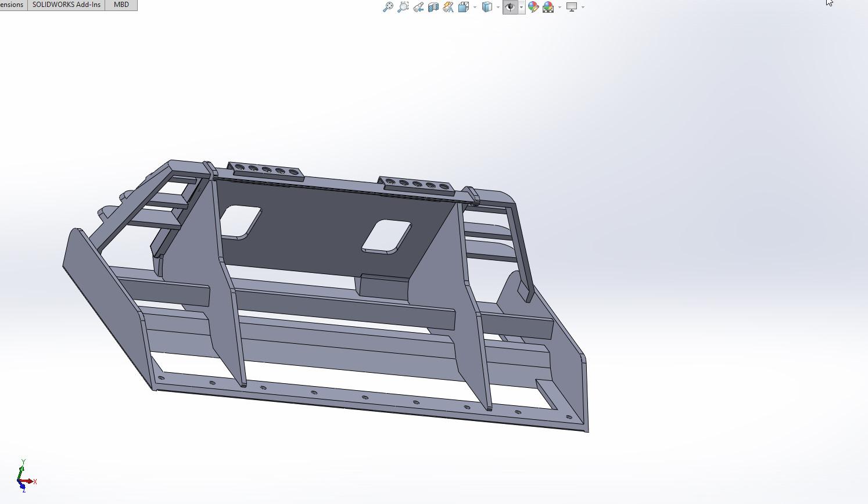Expand the Display Style dropdown arrow

point(498,7)
